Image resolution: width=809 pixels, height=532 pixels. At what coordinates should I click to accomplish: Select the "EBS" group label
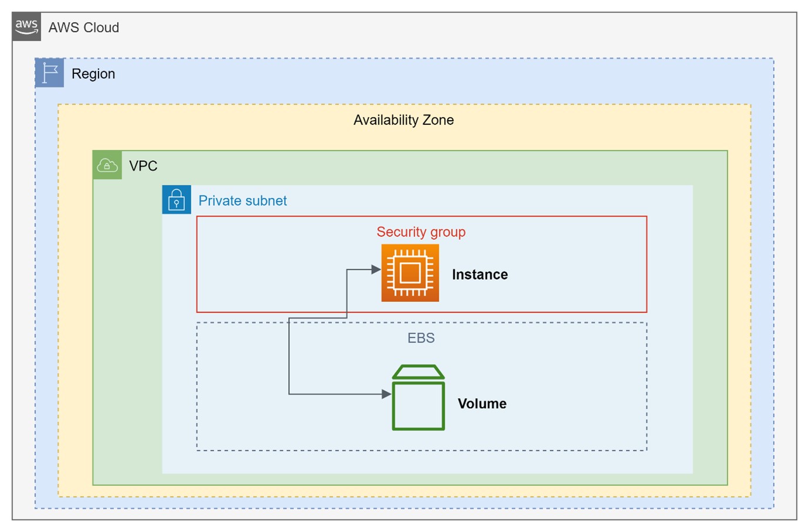pyautogui.click(x=421, y=338)
